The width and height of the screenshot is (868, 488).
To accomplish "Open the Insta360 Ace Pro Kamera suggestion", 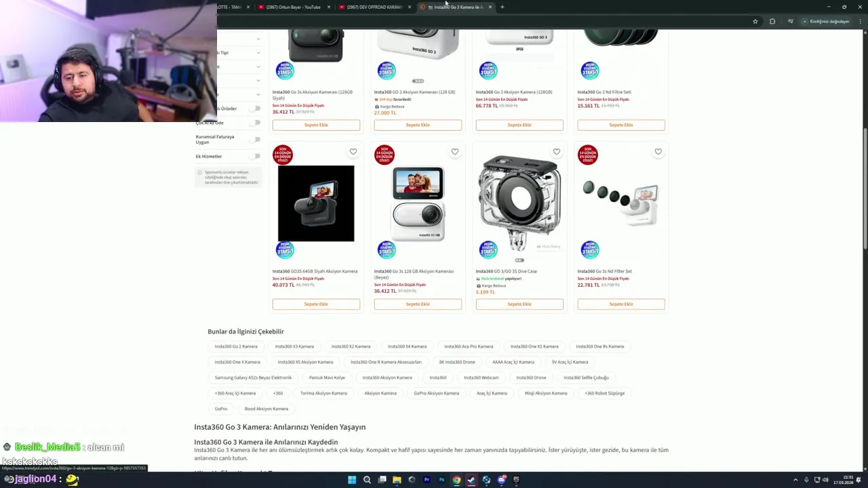I will pos(469,346).
